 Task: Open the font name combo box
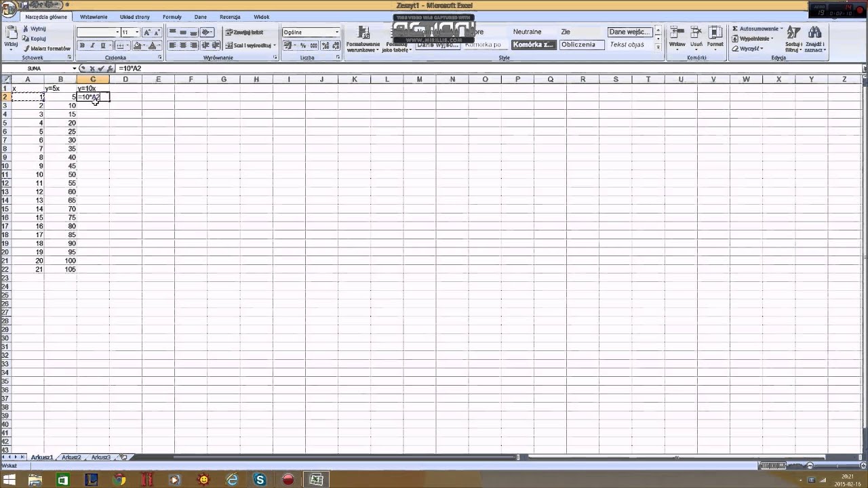click(x=98, y=32)
